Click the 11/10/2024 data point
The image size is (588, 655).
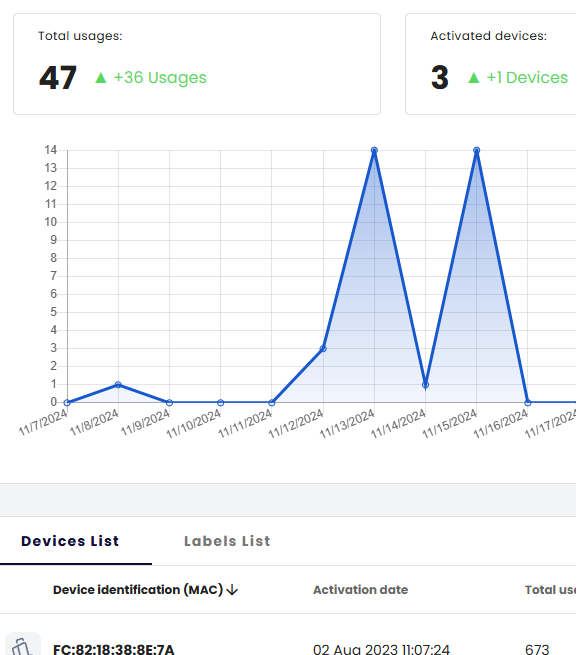[220, 403]
